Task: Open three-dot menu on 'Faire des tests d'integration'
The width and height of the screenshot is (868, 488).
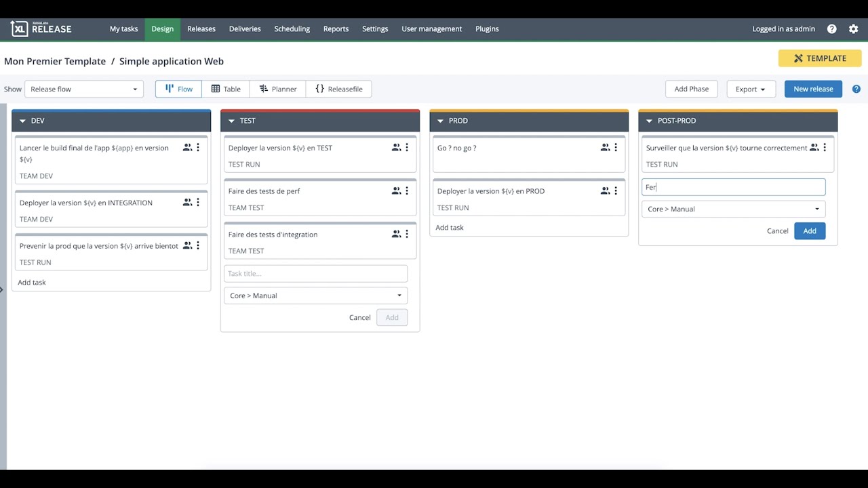Action: click(x=407, y=234)
